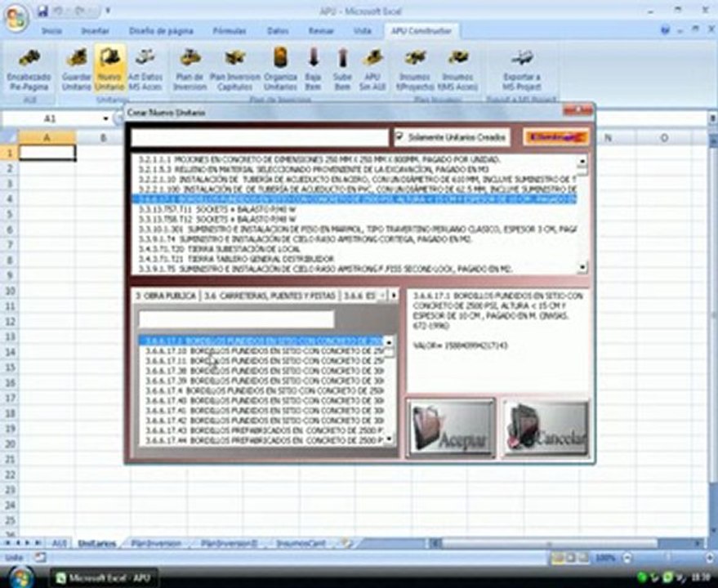Click the zoom out minus button
Image resolution: width=718 pixels, height=588 pixels.
(627, 557)
